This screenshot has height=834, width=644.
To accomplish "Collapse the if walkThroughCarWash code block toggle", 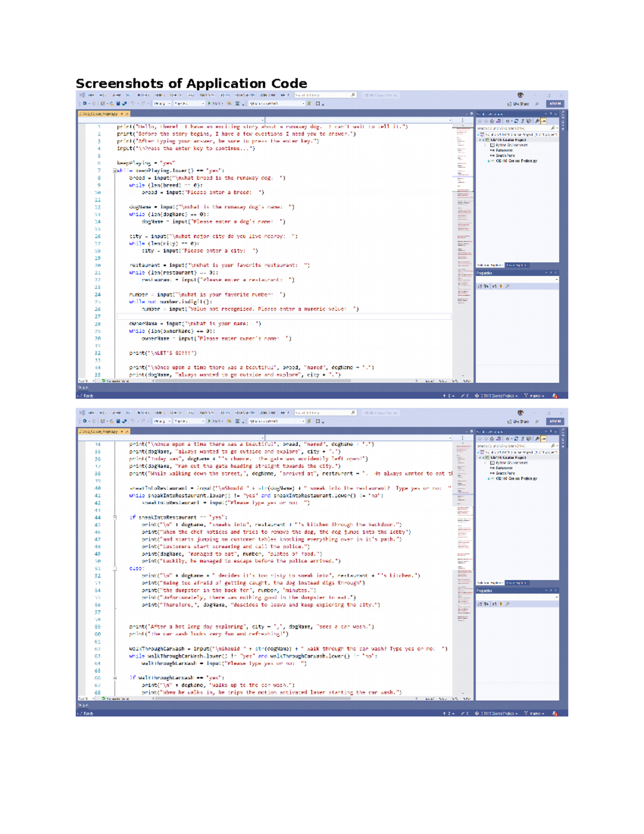I will pyautogui.click(x=115, y=678).
